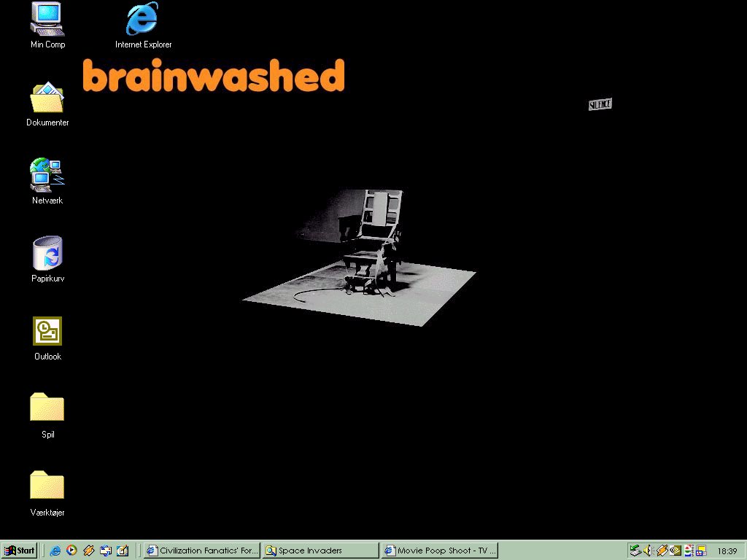Click the 18:39 system clock
Screen dimensions: 747x560
[x=727, y=551]
